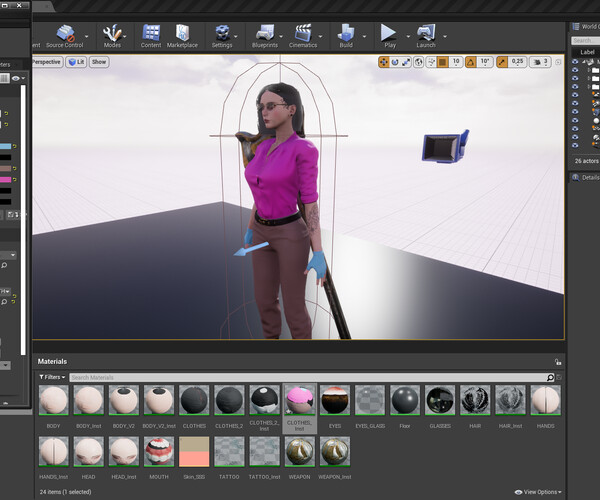Image resolution: width=600 pixels, height=500 pixels.
Task: Select the translate transform gizmo tool
Action: click(384, 62)
